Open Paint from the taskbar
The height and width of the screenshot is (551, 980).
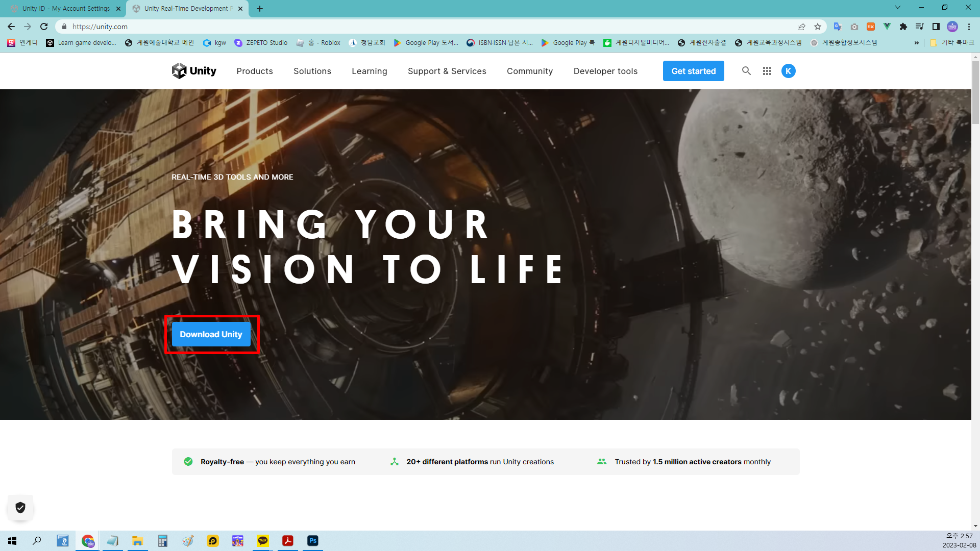[x=188, y=540]
